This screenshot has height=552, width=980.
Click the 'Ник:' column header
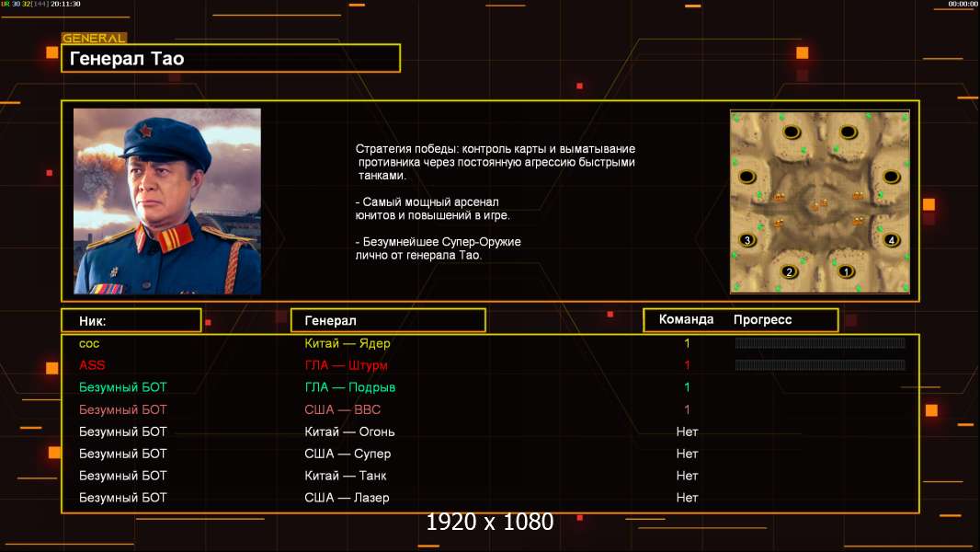click(131, 320)
